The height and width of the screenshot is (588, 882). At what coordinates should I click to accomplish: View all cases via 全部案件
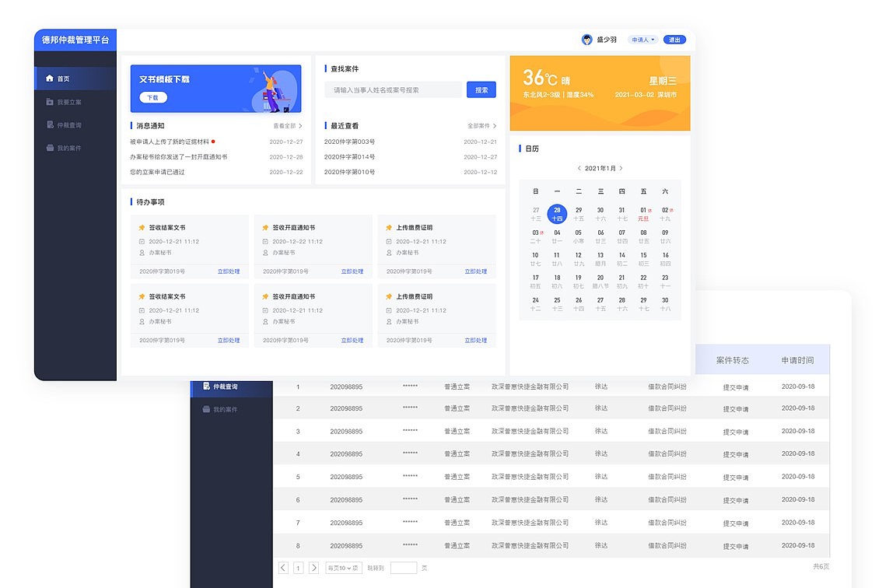478,126
